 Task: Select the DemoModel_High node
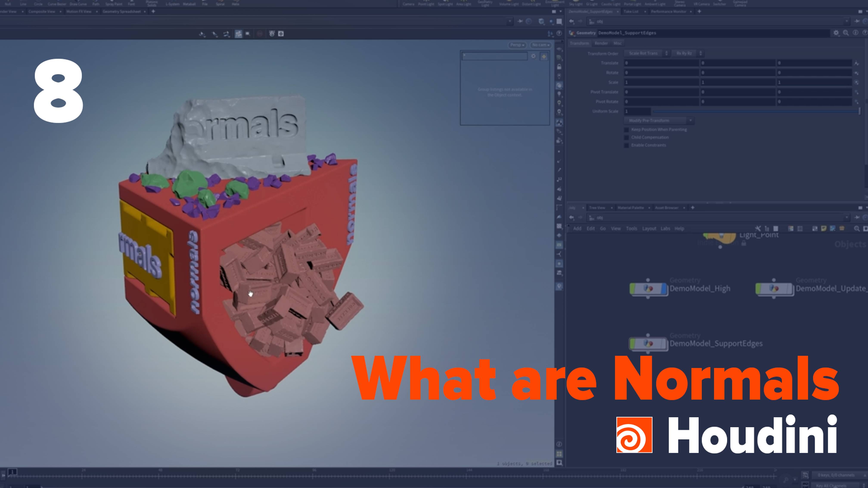pos(648,289)
